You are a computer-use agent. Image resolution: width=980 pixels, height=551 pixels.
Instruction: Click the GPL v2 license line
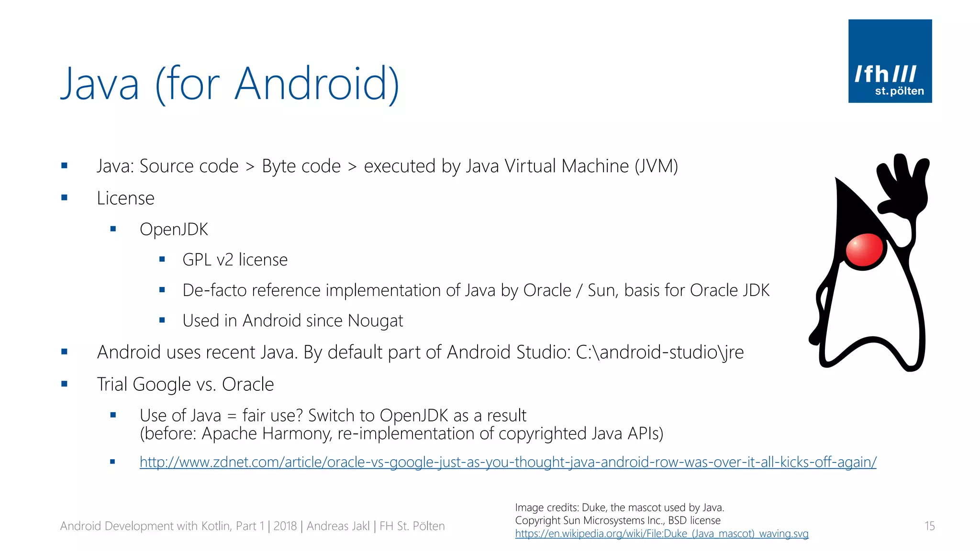235,260
